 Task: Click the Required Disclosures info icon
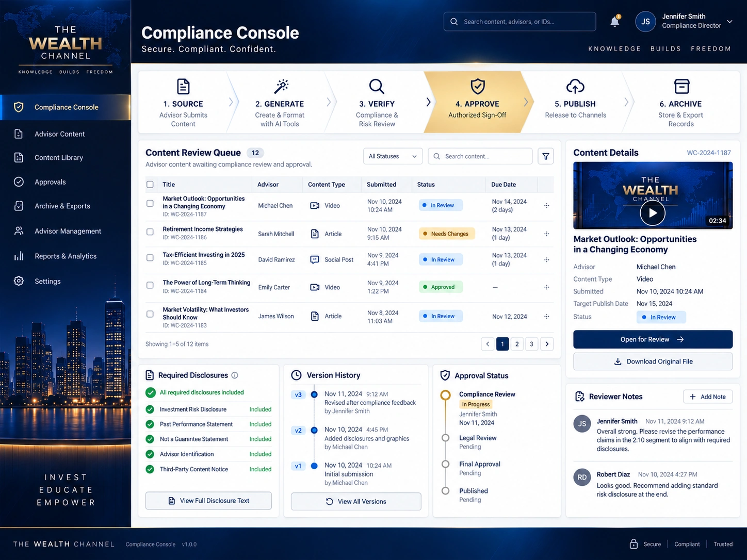[235, 375]
